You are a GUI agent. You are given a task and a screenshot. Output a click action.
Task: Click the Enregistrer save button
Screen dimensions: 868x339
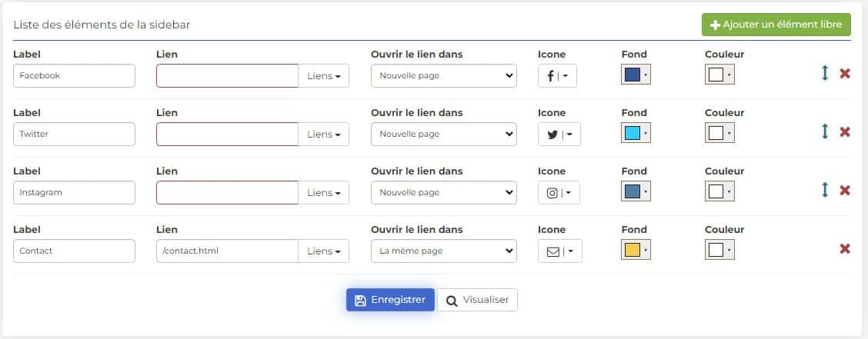[390, 300]
